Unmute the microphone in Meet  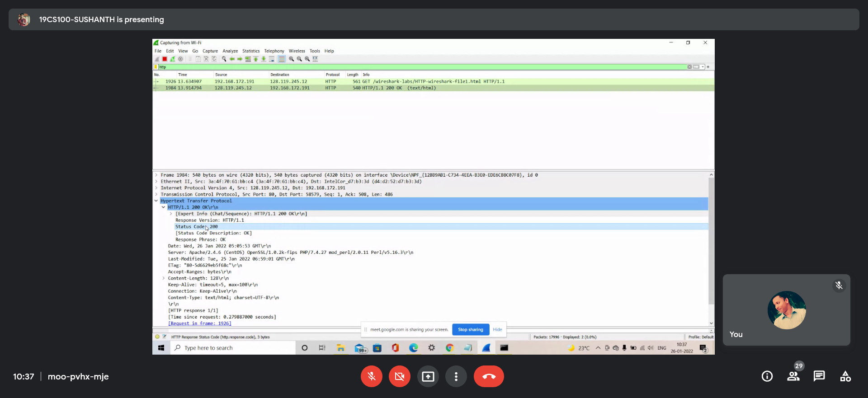click(371, 376)
